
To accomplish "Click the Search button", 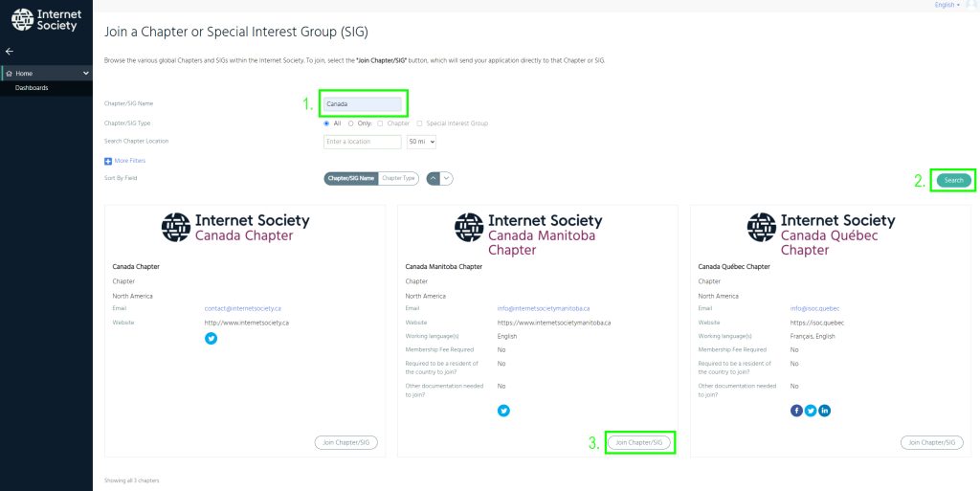I will click(x=954, y=181).
